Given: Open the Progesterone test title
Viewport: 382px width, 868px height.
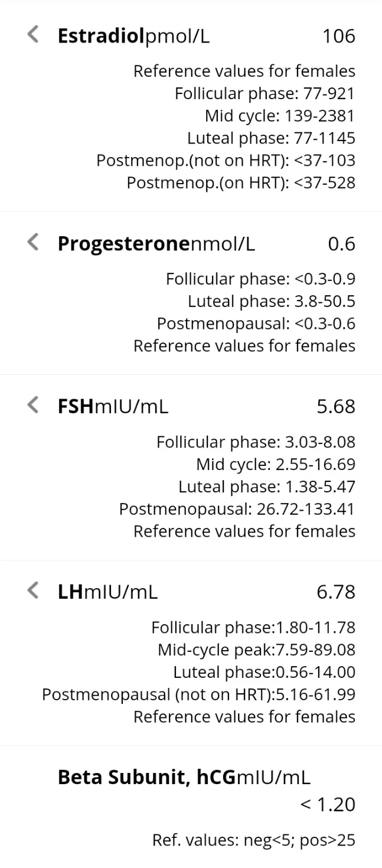Looking at the screenshot, I should pyautogui.click(x=124, y=244).
